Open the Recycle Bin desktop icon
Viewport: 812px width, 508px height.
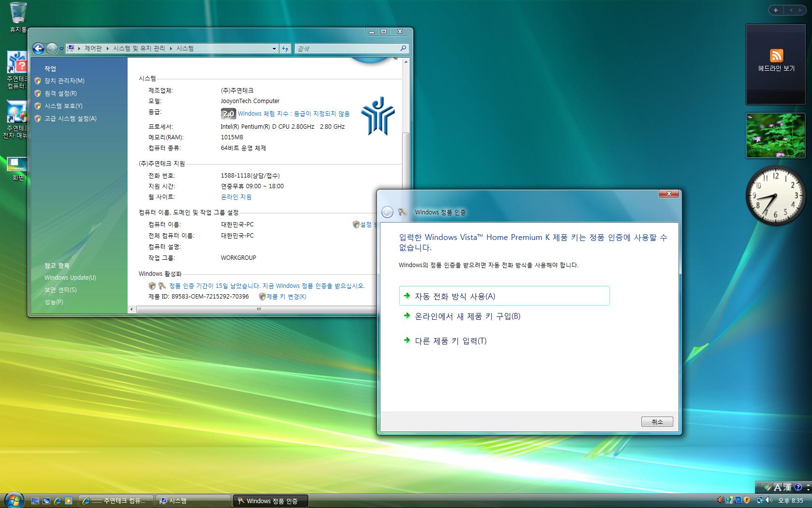tap(18, 17)
